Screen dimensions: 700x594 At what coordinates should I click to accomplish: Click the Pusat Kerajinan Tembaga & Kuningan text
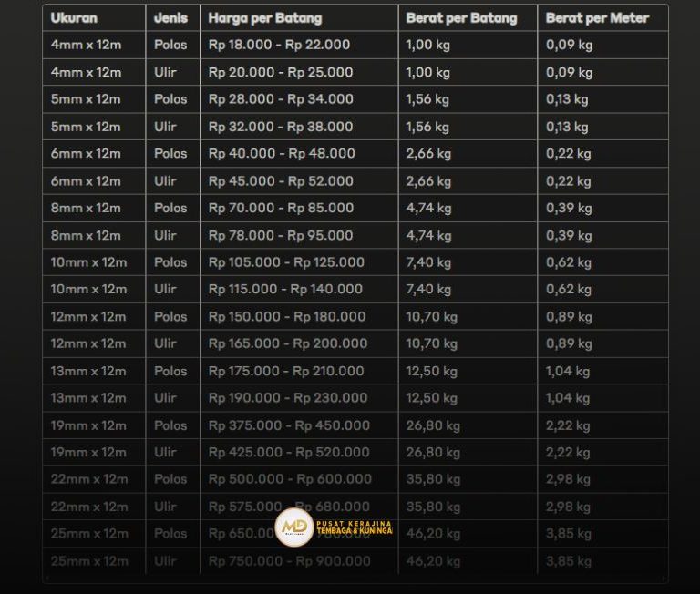tap(354, 527)
